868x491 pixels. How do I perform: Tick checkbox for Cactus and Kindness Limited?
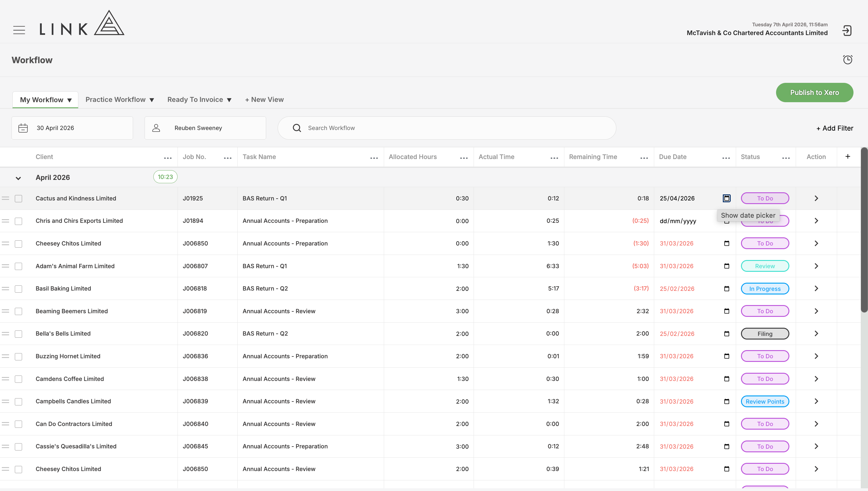pyautogui.click(x=18, y=199)
